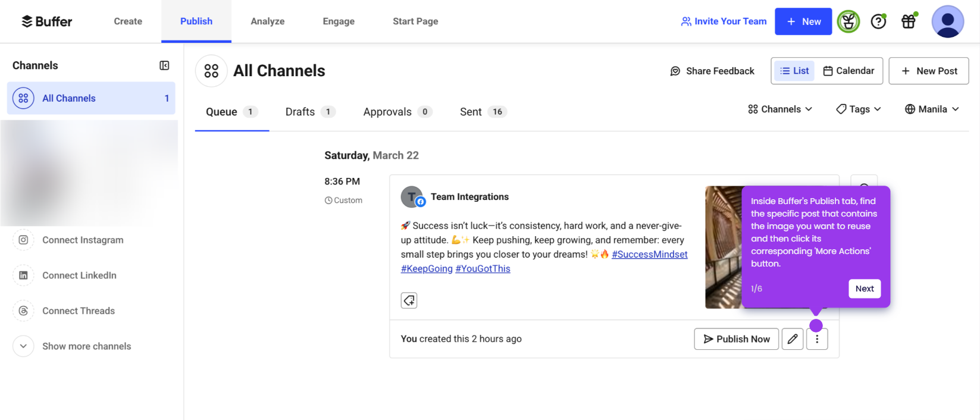
Task: Edit the post with pencil icon
Action: click(793, 339)
